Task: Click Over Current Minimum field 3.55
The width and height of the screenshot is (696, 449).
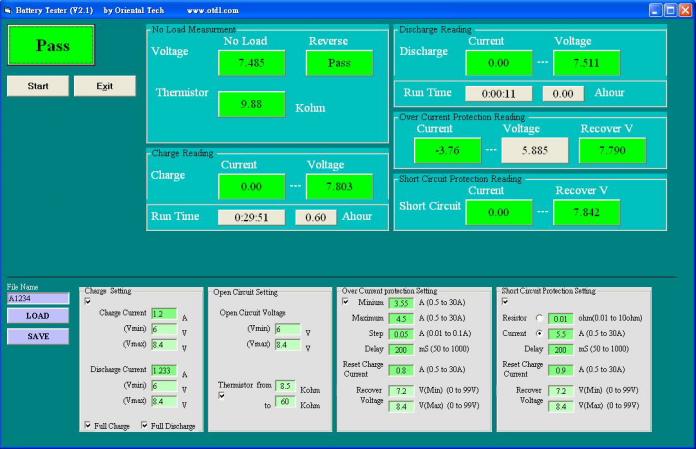Action: pyautogui.click(x=401, y=303)
